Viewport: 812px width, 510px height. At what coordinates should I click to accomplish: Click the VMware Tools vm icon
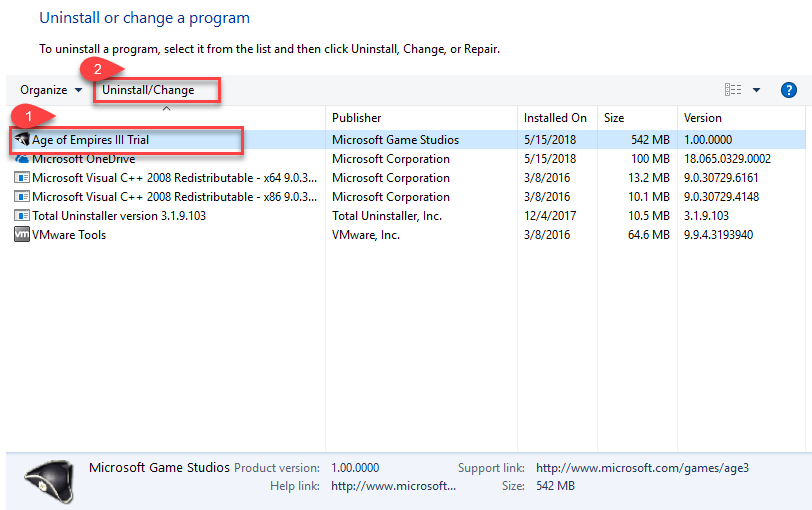pos(22,234)
